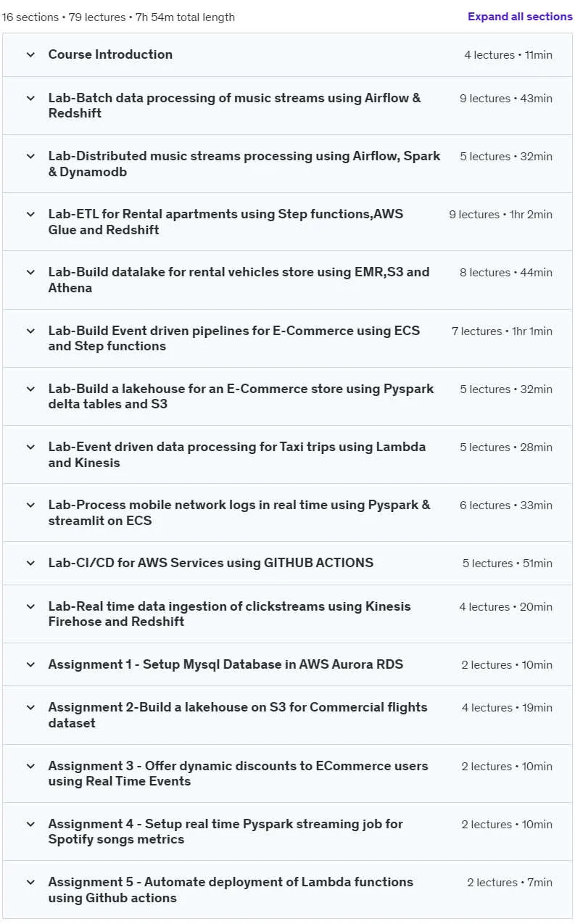Image resolution: width=575 pixels, height=924 pixels.
Task: Expand chevron for Batch data processing music streams lab
Action: [x=30, y=98]
